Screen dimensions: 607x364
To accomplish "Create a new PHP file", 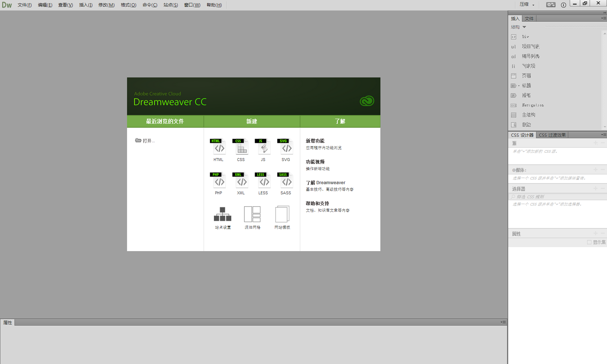I will click(x=219, y=181).
